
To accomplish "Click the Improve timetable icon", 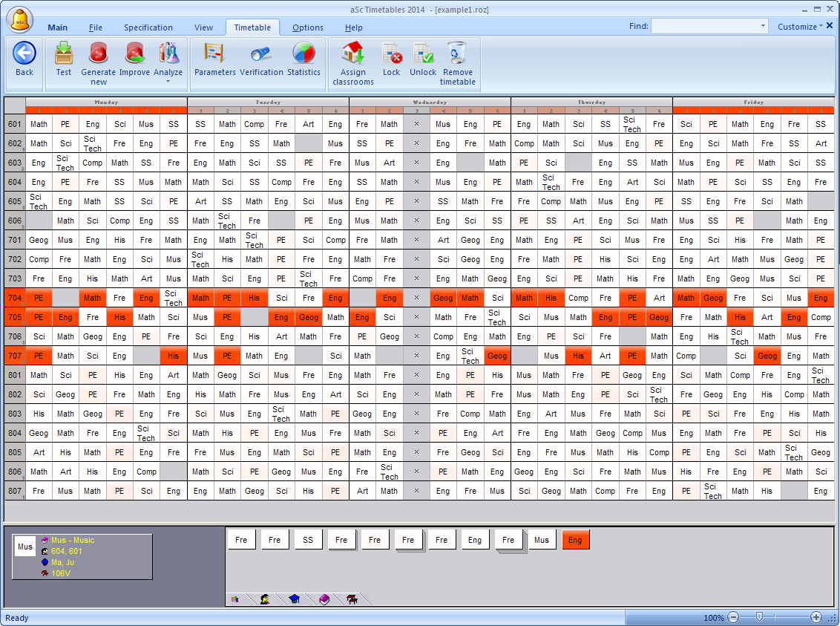I will (134, 54).
